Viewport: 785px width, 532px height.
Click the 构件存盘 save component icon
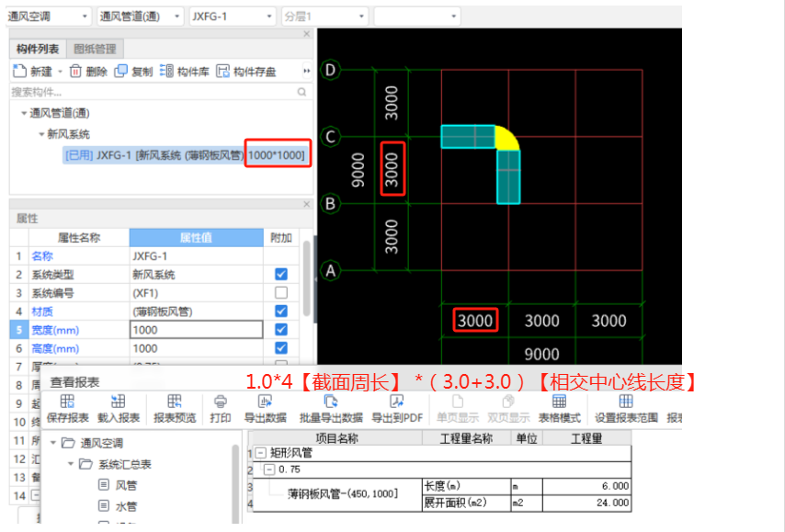click(222, 71)
